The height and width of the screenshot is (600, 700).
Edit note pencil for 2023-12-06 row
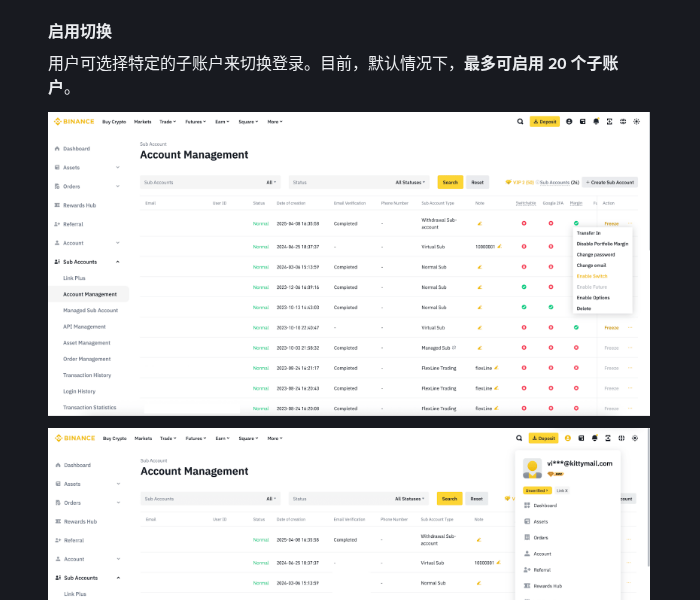click(479, 287)
